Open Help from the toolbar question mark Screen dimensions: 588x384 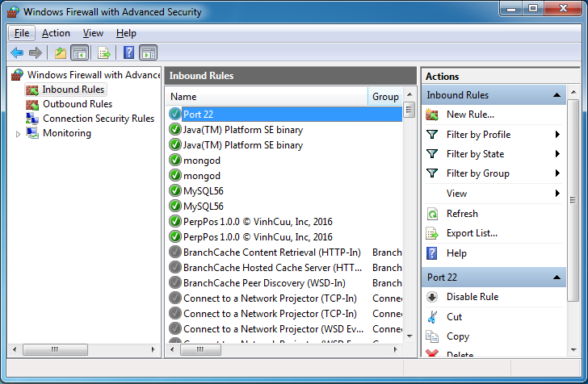coord(128,52)
